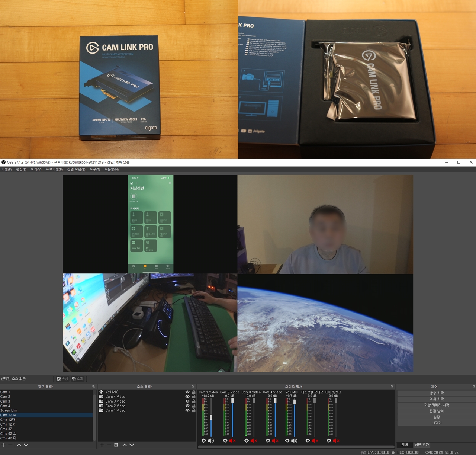Open settings via 설정 button
This screenshot has width=476, height=455.
pos(437,417)
